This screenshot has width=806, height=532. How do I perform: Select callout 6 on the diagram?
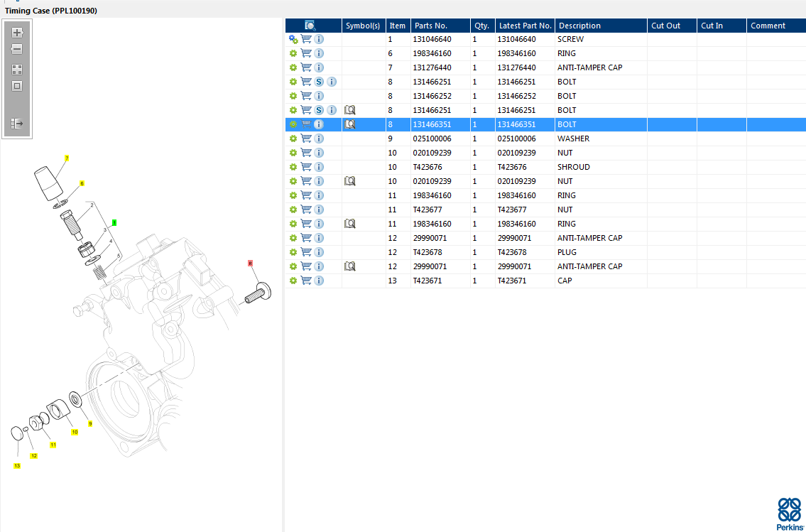pos(82,183)
